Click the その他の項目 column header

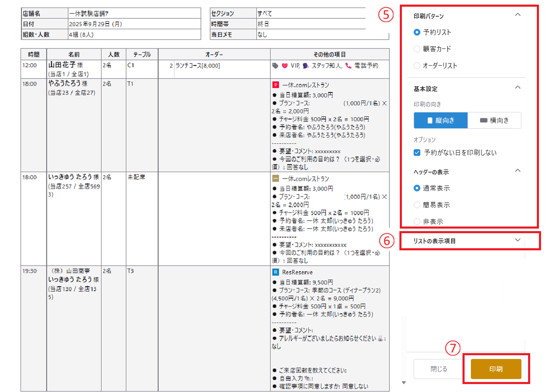(330, 54)
